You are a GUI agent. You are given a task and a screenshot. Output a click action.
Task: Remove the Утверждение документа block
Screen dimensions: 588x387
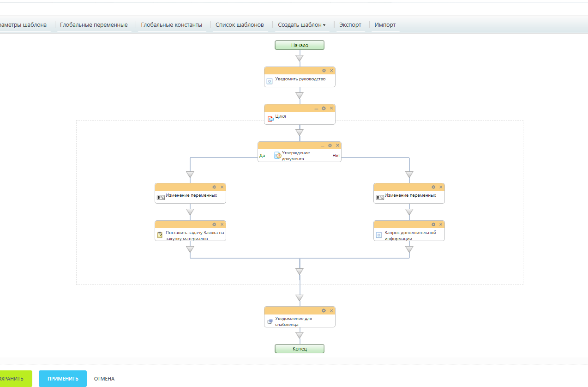[337, 145]
